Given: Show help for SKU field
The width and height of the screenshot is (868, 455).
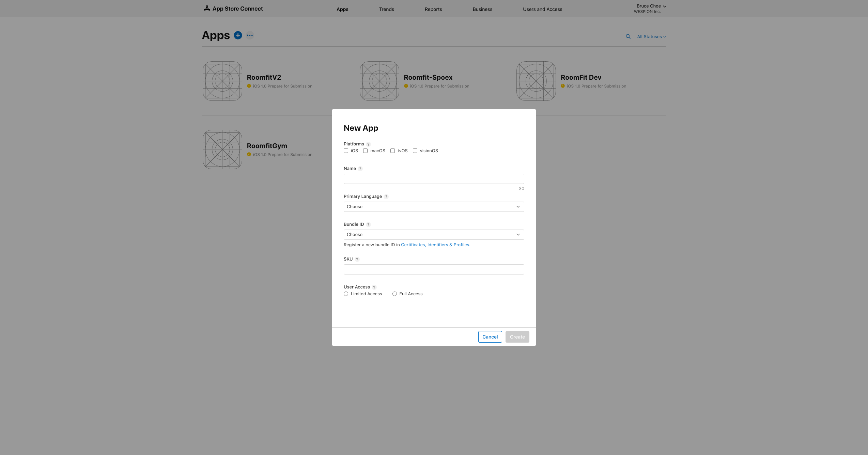Looking at the screenshot, I should [x=357, y=260].
